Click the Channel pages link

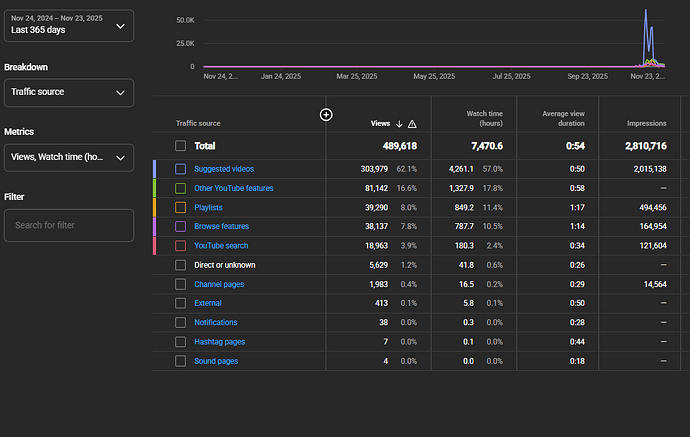(x=218, y=284)
